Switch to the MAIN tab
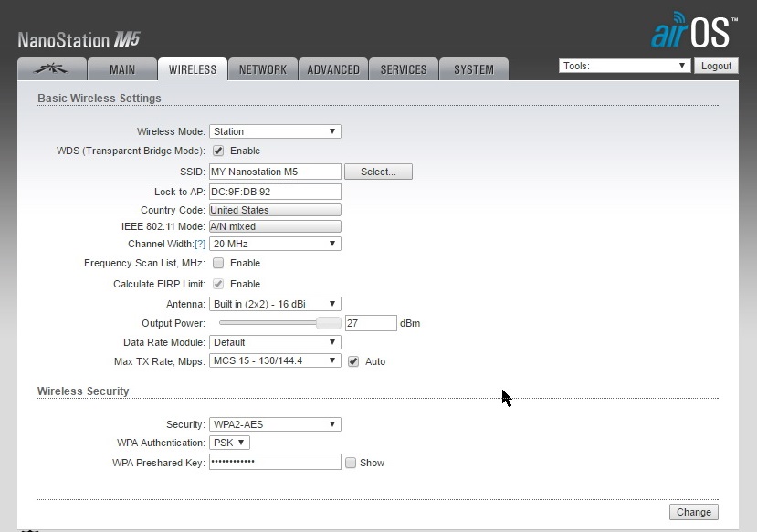 tap(122, 69)
